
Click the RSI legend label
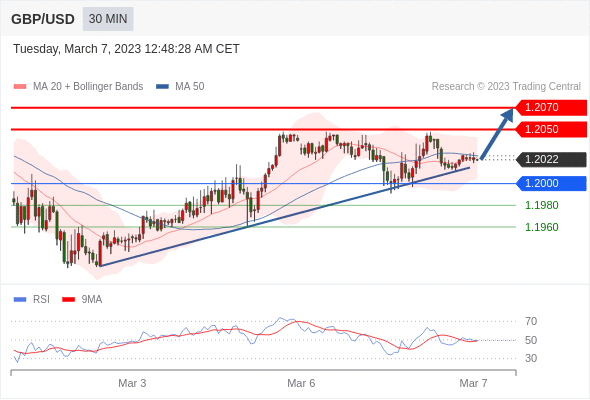point(41,300)
